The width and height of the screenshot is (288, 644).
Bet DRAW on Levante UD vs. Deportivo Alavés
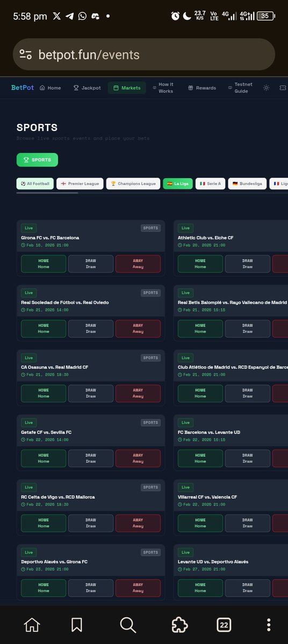248,588
